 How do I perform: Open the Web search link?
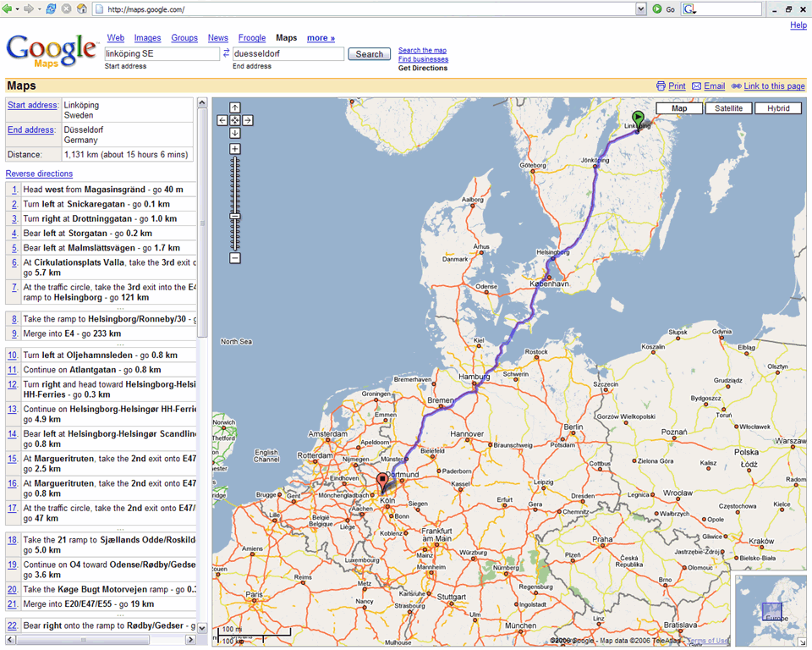coord(116,38)
